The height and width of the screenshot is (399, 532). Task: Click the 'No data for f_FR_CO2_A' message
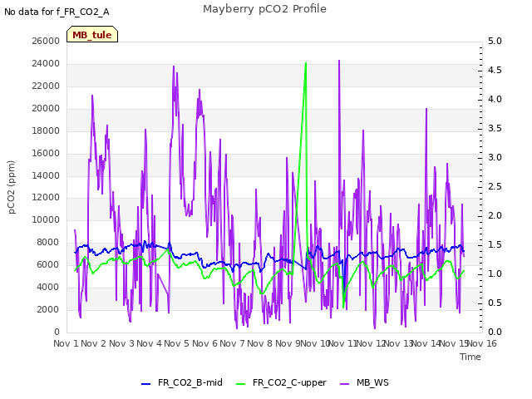coord(57,12)
